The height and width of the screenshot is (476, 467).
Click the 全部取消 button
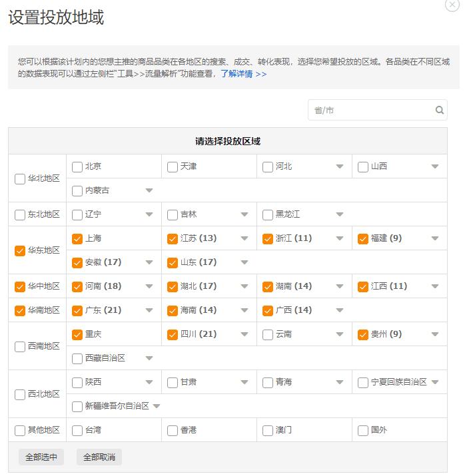[99, 457]
